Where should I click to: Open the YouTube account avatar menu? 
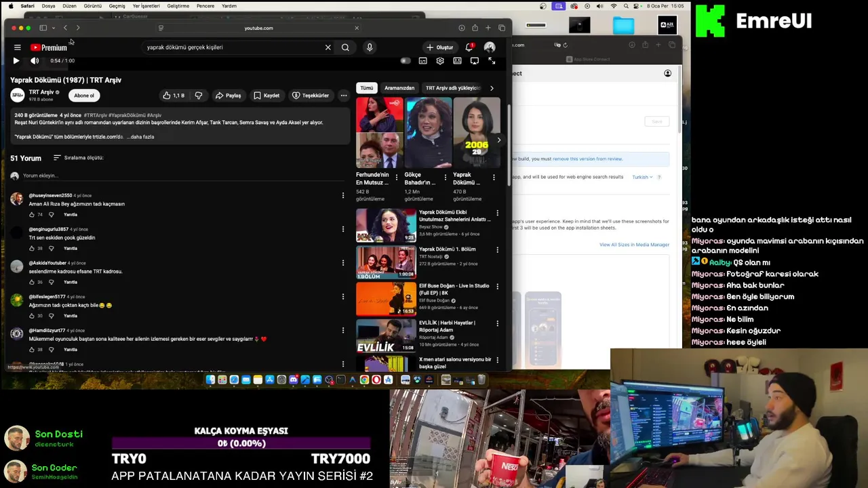point(490,47)
